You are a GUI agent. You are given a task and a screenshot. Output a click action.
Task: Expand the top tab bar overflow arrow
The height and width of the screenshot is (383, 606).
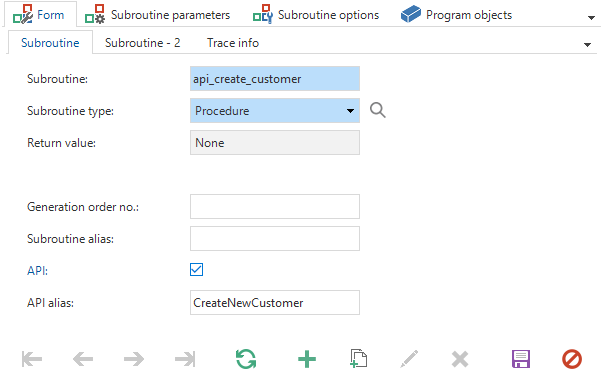[591, 18]
